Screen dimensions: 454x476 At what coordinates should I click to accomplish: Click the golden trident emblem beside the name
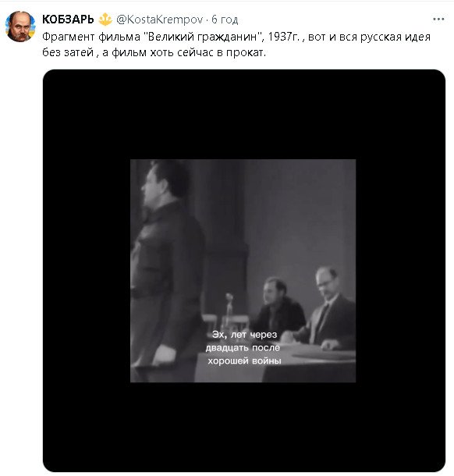105,20
